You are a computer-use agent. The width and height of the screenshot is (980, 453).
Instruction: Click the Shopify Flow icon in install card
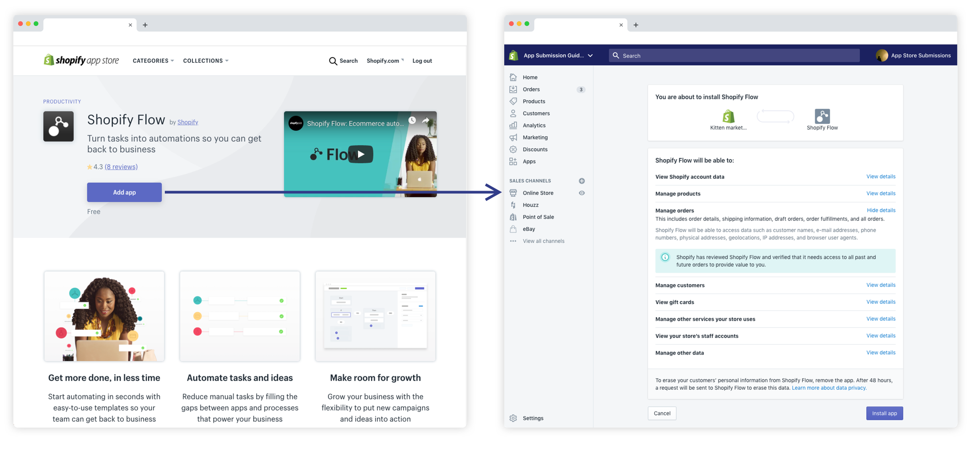(822, 116)
